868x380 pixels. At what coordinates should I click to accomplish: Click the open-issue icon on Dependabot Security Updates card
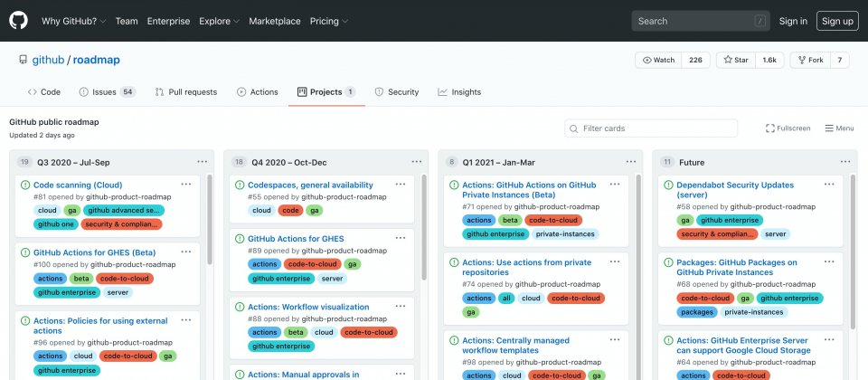point(668,185)
